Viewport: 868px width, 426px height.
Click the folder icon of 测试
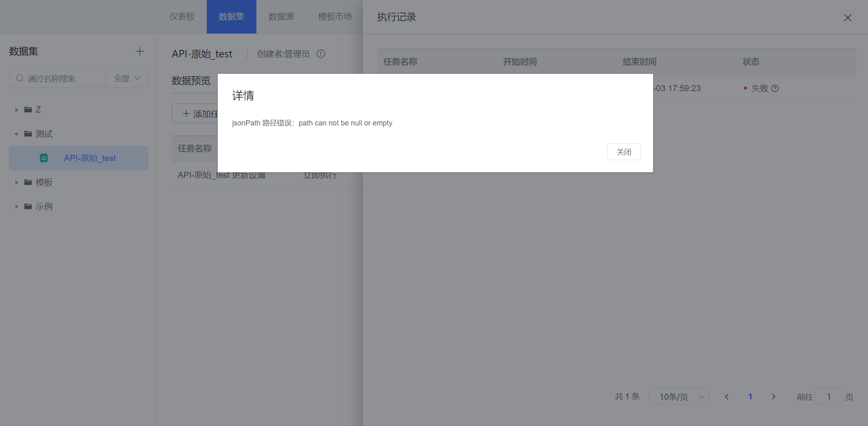click(x=28, y=134)
